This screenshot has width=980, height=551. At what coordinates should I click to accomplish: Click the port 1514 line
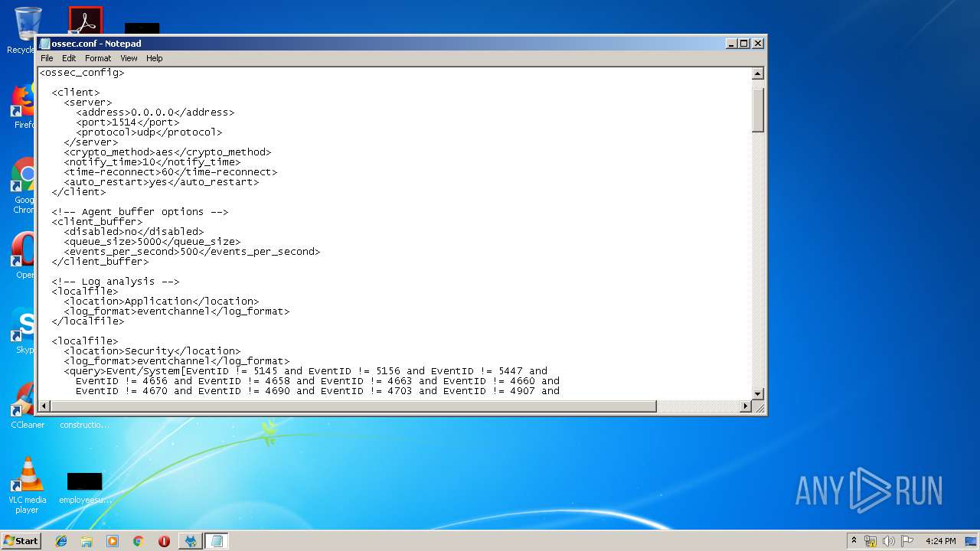pyautogui.click(x=128, y=122)
